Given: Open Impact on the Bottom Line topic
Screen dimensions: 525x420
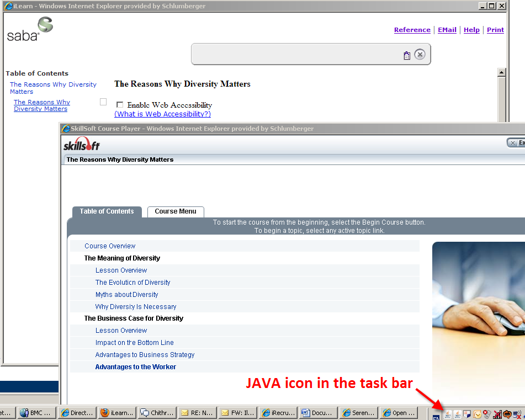Looking at the screenshot, I should pos(134,342).
